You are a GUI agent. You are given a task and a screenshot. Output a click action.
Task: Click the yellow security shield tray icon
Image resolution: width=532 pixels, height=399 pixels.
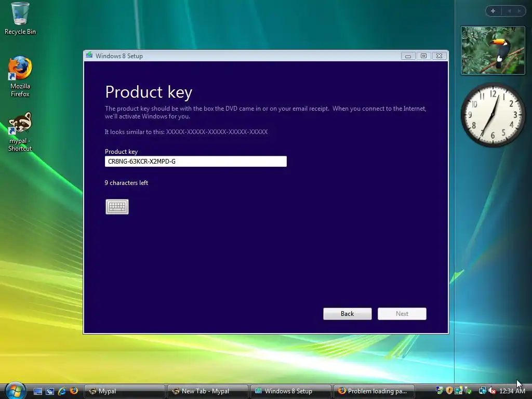point(449,391)
